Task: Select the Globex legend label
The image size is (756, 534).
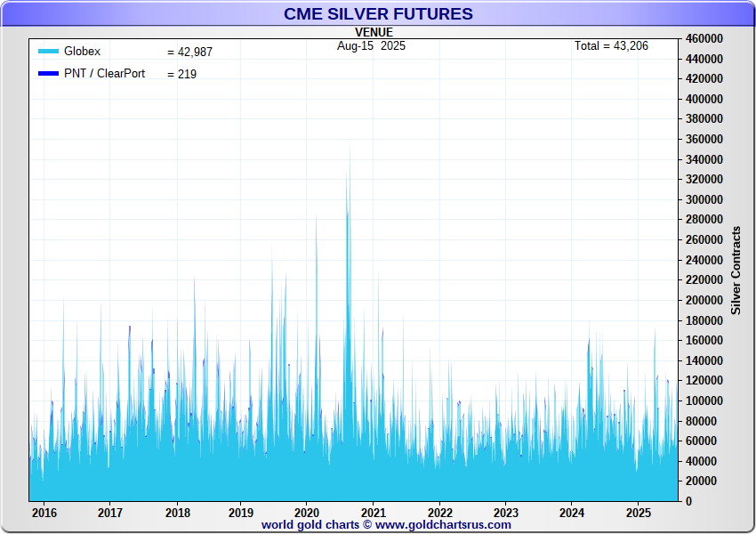Action: click(82, 52)
